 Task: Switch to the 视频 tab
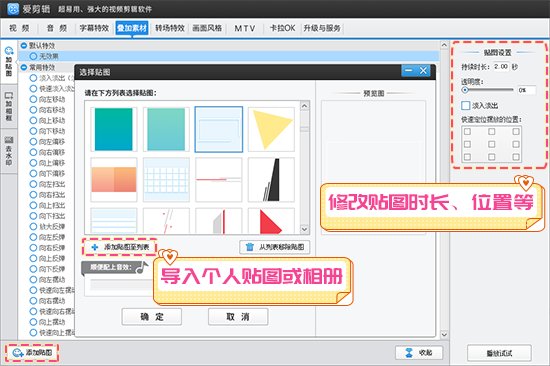click(x=19, y=28)
